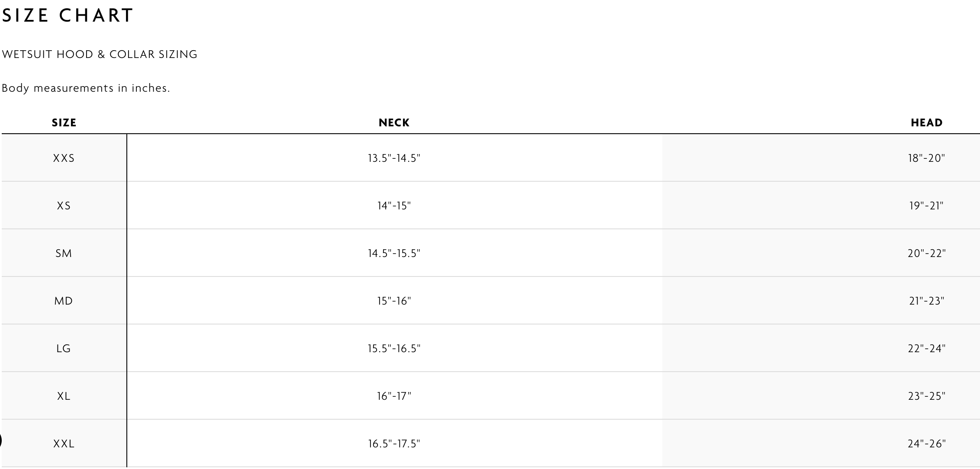Click head measurement 18"-20"
Screen dimensions: 980x469
pos(926,158)
